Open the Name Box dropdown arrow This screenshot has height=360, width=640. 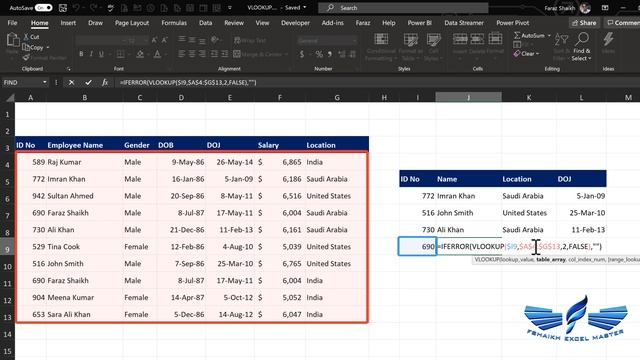44,82
